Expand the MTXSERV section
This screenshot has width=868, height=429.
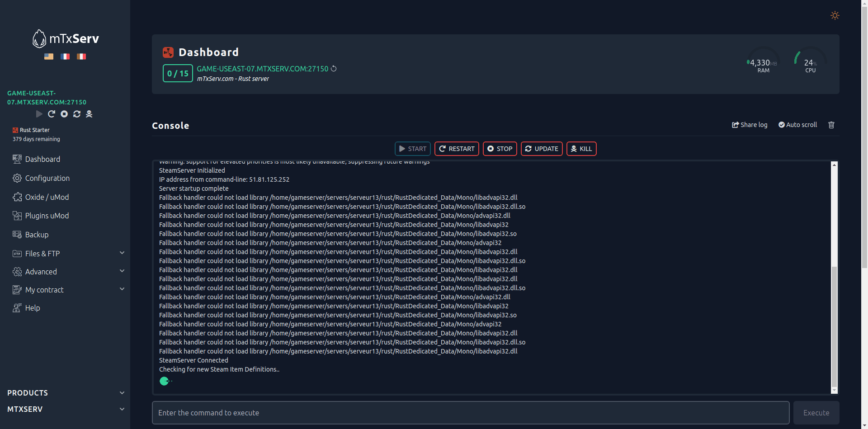(66, 409)
